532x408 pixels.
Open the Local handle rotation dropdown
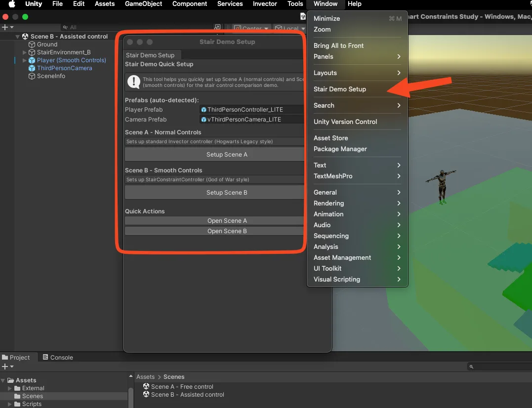[290, 28]
